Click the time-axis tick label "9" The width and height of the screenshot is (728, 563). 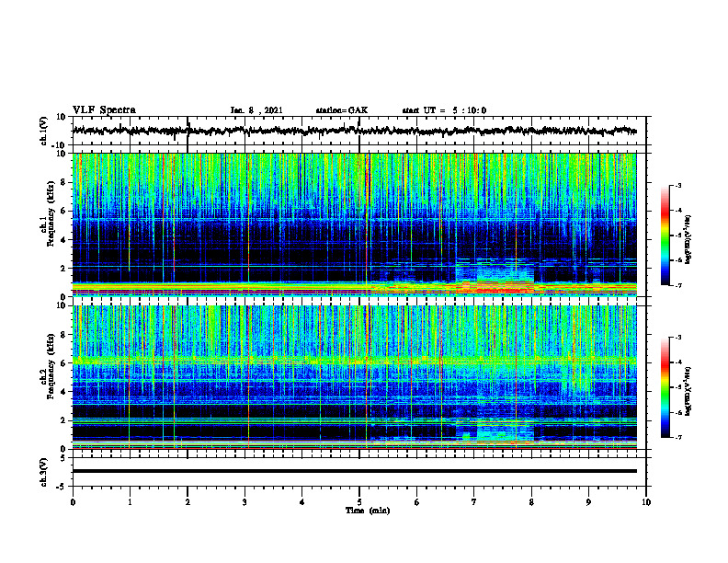588,502
